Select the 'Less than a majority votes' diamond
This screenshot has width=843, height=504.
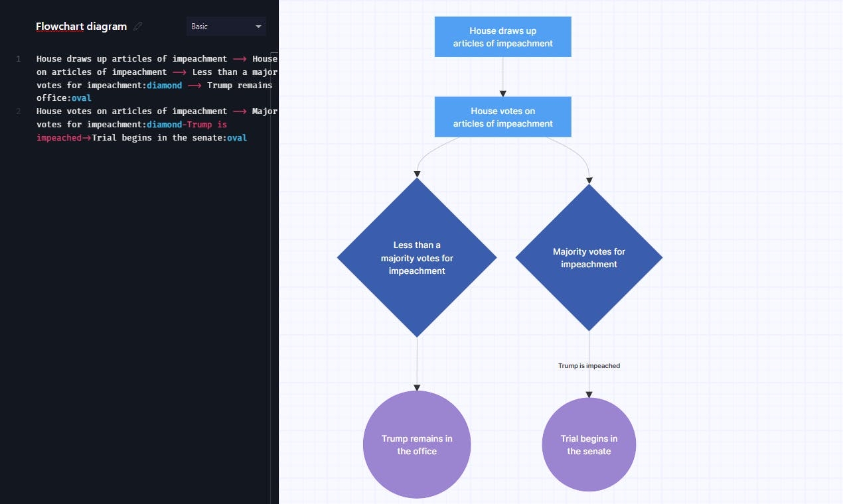coord(417,257)
